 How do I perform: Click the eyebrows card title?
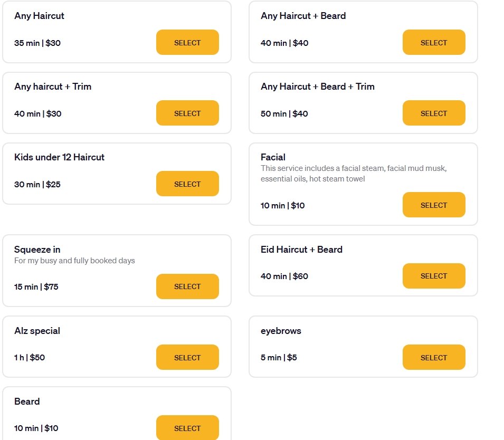tap(281, 331)
